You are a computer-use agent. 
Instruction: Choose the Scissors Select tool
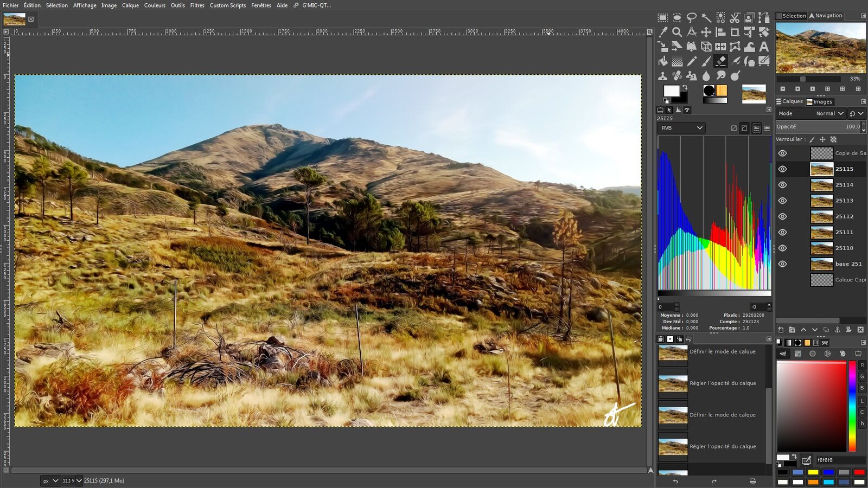click(x=735, y=18)
